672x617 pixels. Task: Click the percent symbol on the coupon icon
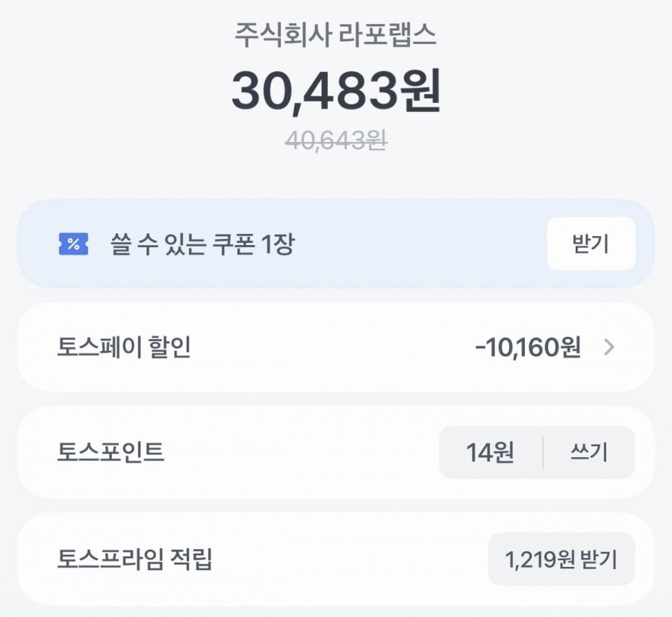pyautogui.click(x=73, y=244)
